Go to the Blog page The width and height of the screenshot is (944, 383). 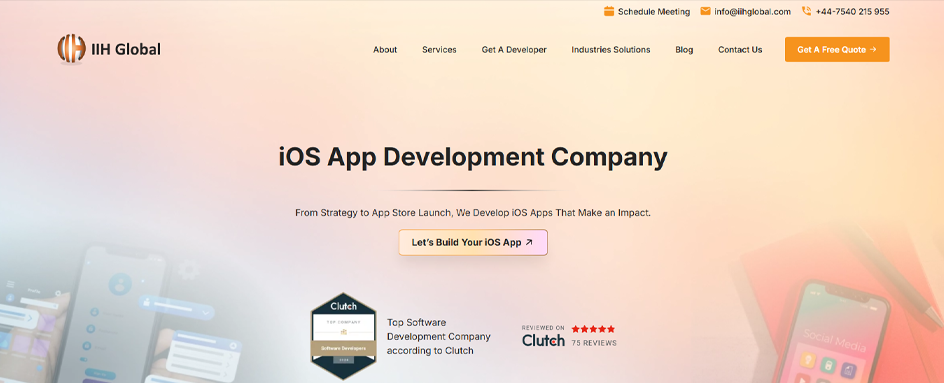684,49
